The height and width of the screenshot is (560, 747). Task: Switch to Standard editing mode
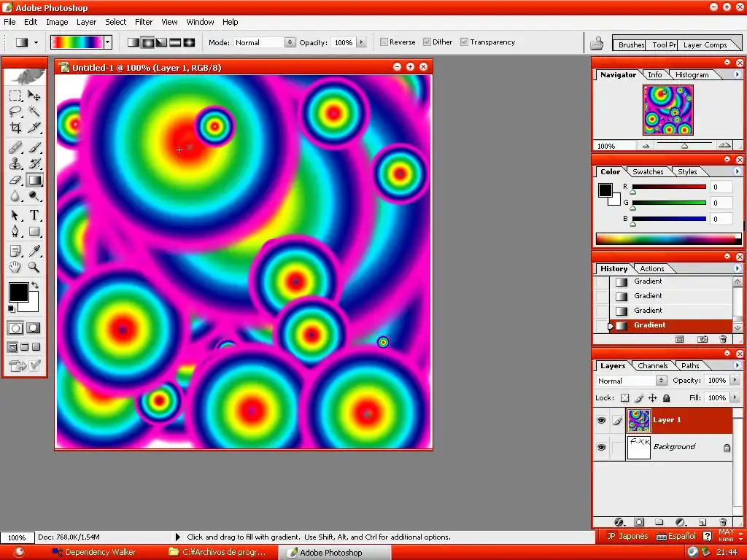15,328
